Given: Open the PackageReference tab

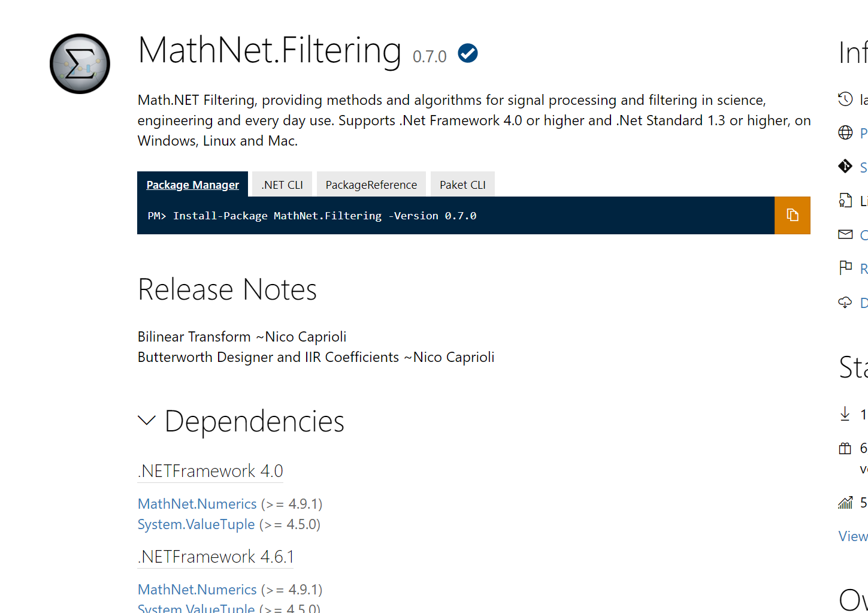Looking at the screenshot, I should (x=371, y=185).
